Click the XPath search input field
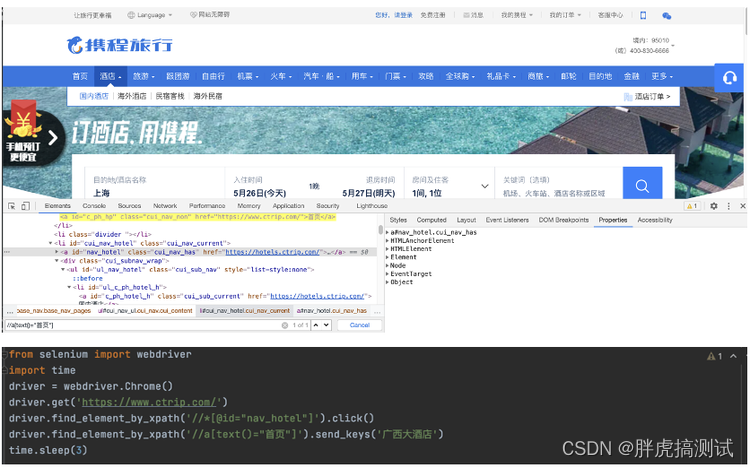 [x=143, y=325]
